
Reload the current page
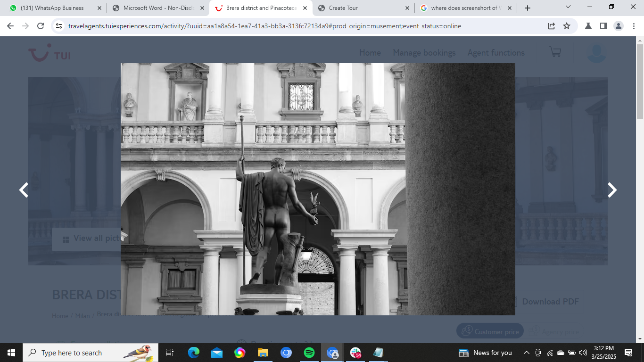pos(41,26)
